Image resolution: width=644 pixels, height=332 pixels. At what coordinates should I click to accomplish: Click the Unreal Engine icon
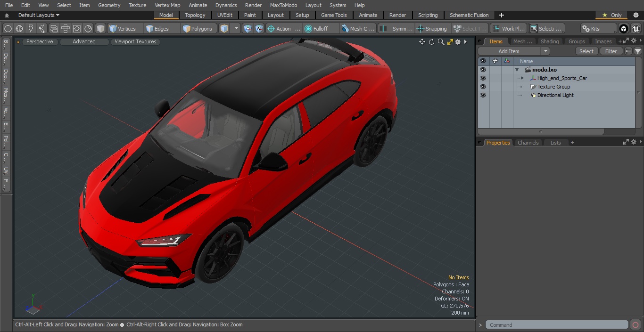click(636, 29)
